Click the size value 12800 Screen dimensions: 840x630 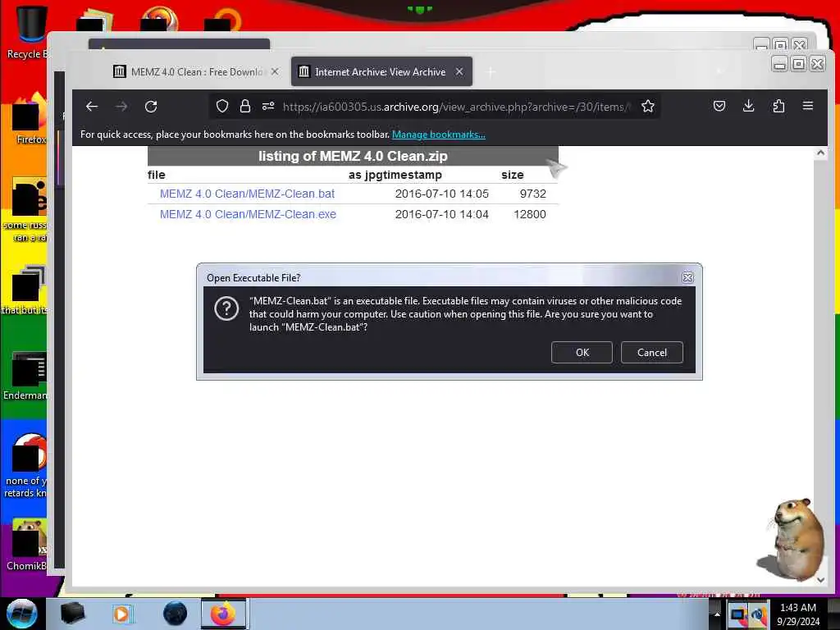(530, 214)
